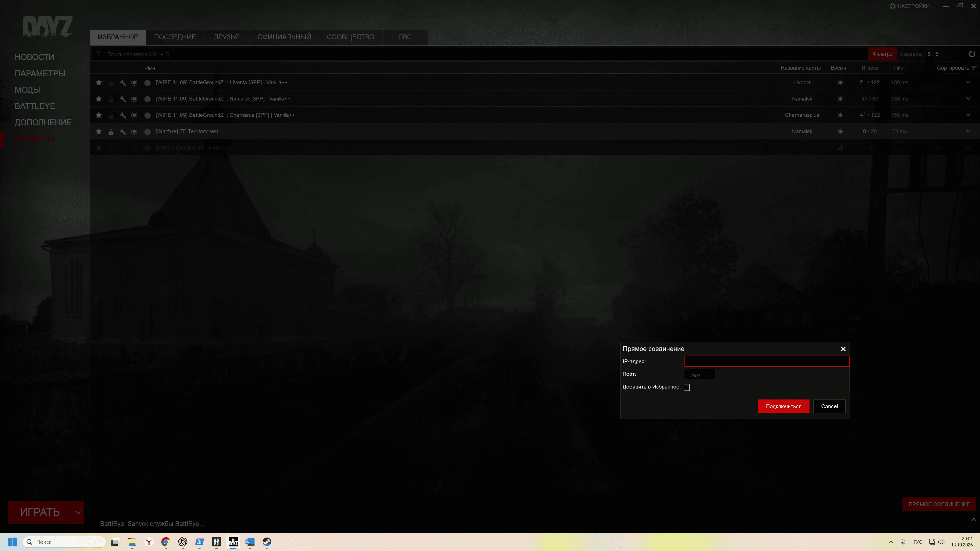The height and width of the screenshot is (551, 980).
Task: Click the ИГРАТЬ play button
Action: click(40, 512)
